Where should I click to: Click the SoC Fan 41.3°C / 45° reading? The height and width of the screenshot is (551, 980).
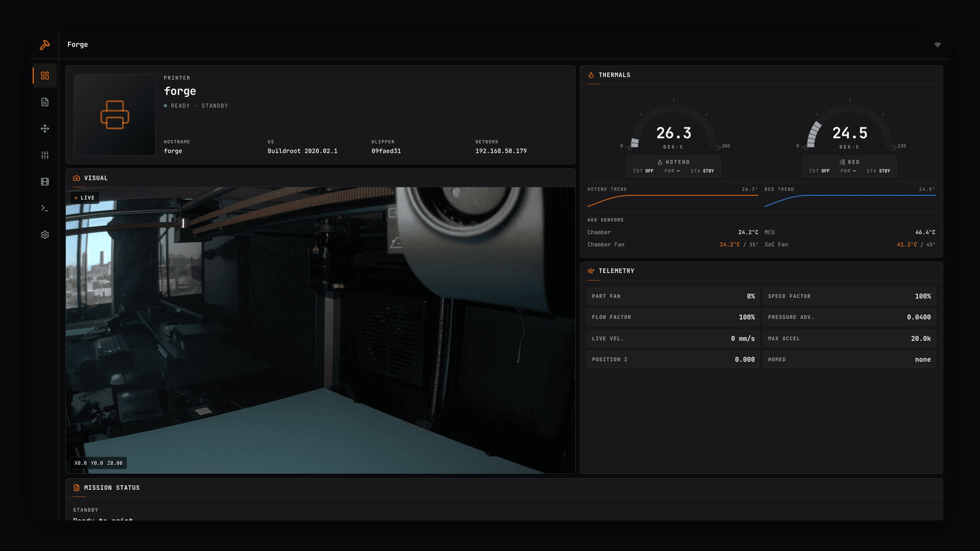point(850,245)
